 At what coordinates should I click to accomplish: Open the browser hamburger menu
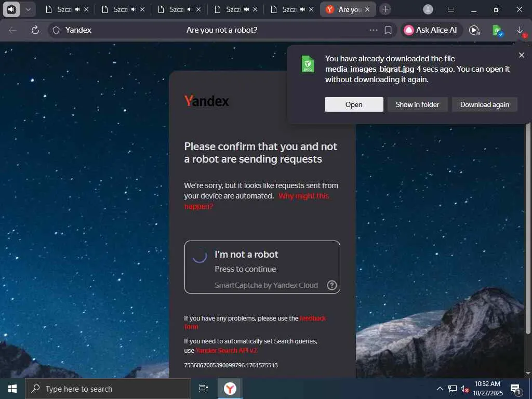pos(450,9)
